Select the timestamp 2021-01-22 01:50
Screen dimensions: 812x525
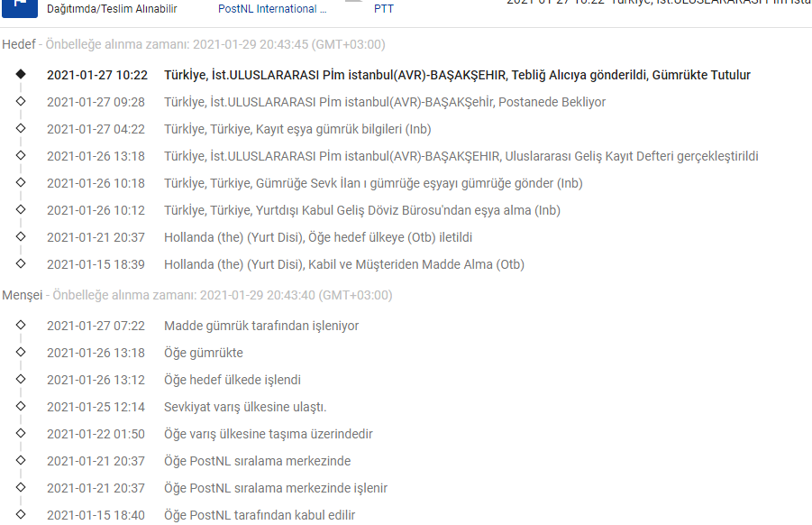[96, 434]
